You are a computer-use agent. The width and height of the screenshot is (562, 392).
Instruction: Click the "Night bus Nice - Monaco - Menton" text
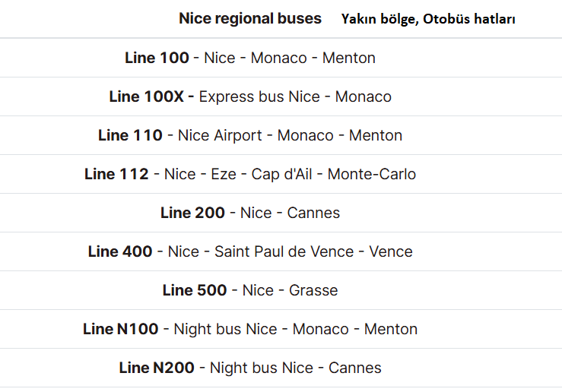(x=296, y=329)
